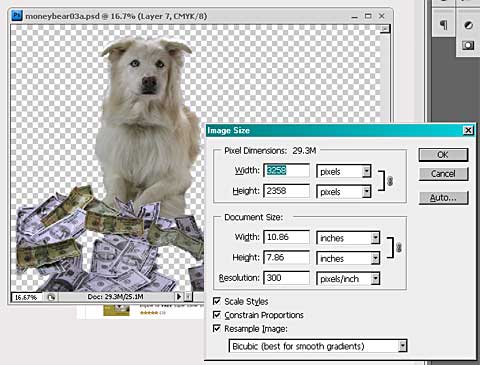Open the Bicubic resampling method dropdown

point(403,346)
